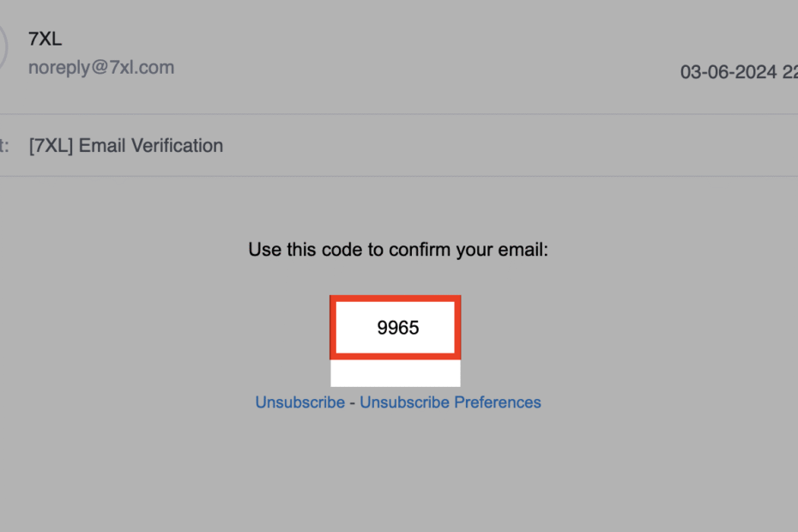Click the [7XL] Email Verification subject

coord(126,146)
